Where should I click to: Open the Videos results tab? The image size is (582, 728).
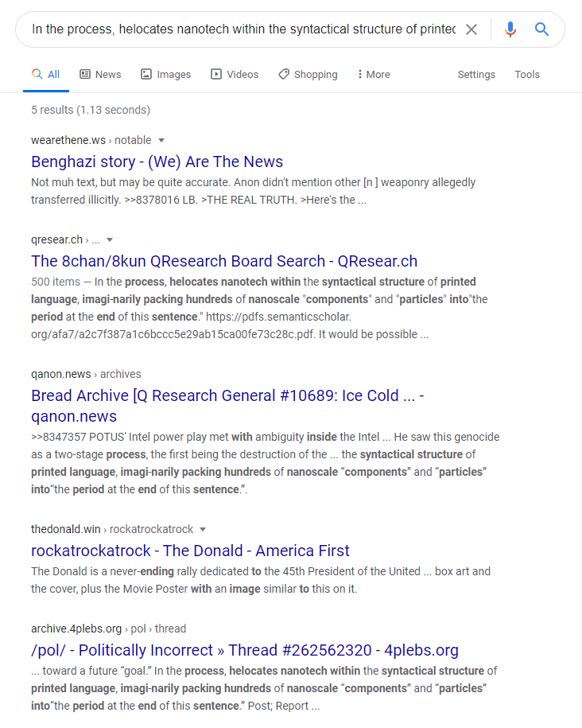click(235, 74)
